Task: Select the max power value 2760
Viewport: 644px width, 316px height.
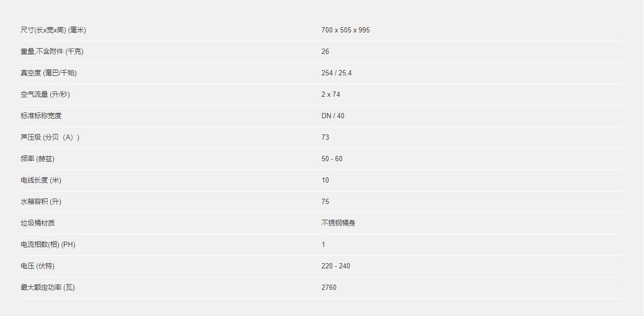Action: pyautogui.click(x=329, y=287)
